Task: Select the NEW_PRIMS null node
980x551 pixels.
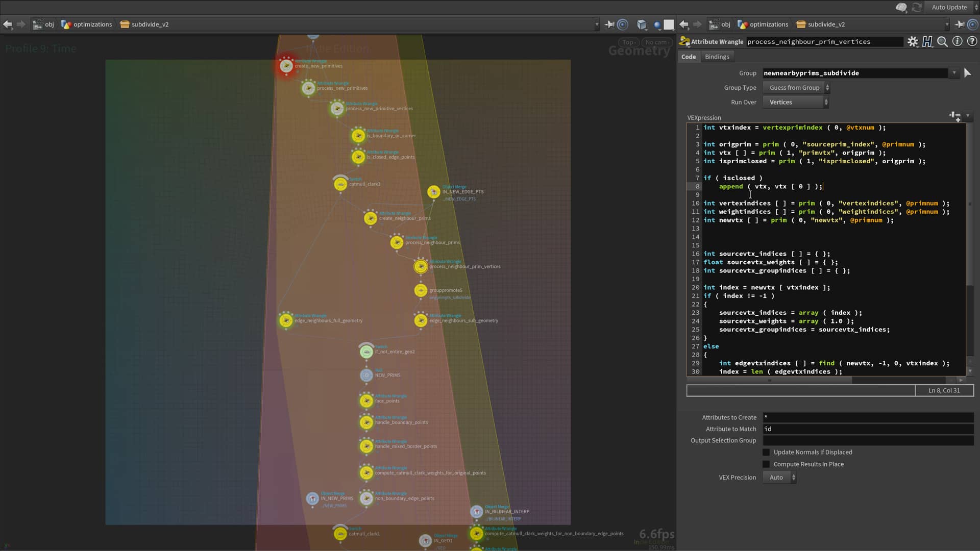Action: (366, 375)
